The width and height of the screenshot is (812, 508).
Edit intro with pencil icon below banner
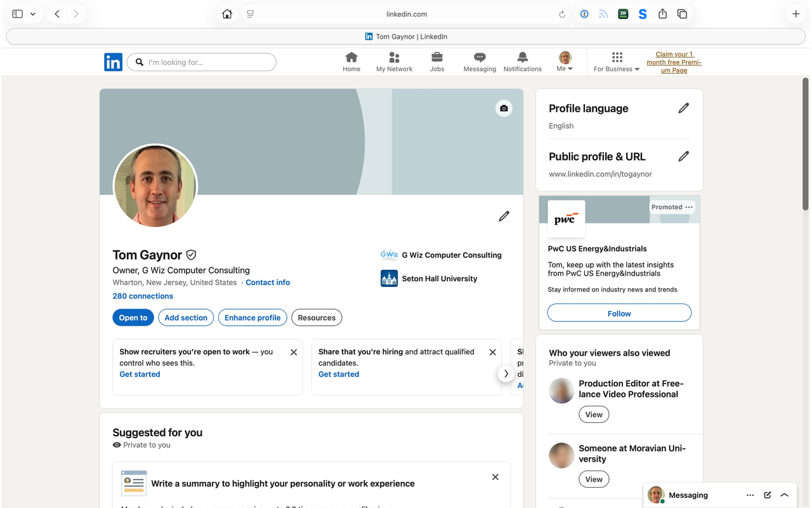pyautogui.click(x=504, y=217)
